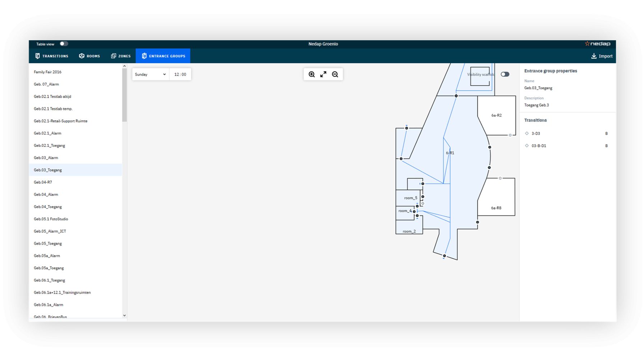The height and width of the screenshot is (362, 644).
Task: Click the fit-to-screen expand arrows icon
Action: tap(323, 74)
